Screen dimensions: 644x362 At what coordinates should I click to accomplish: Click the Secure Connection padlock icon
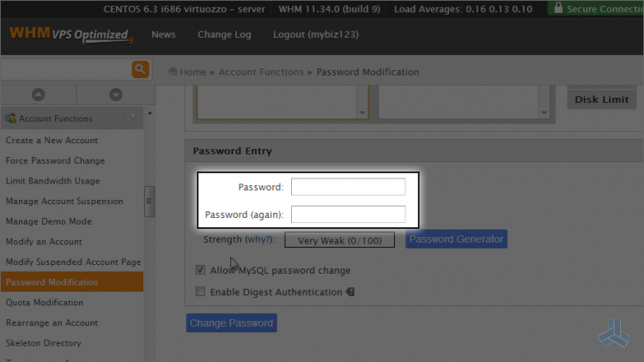pos(558,8)
